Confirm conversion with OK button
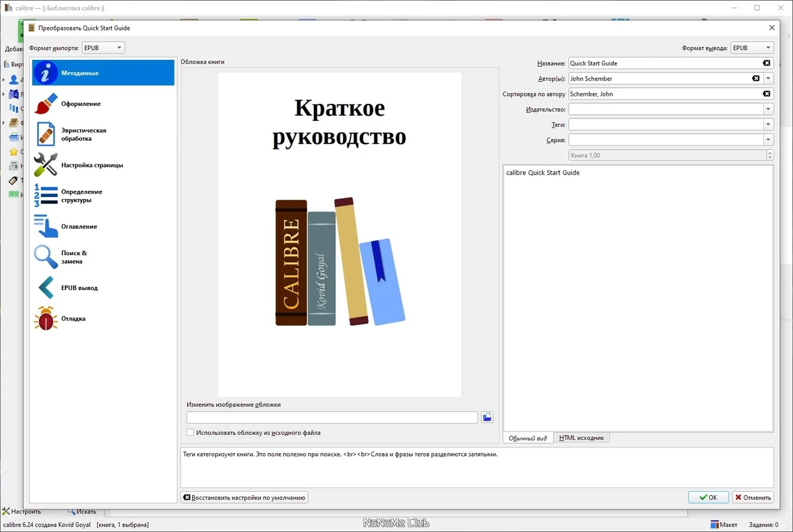Viewport: 793px width, 532px height. point(708,498)
